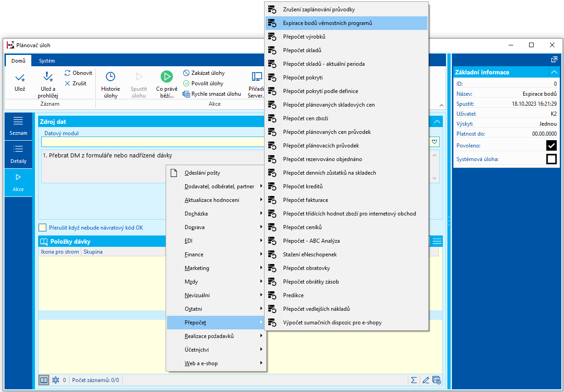This screenshot has height=392, width=564.
Task: Select Přepočet - ABC Analýza
Action: [347, 241]
